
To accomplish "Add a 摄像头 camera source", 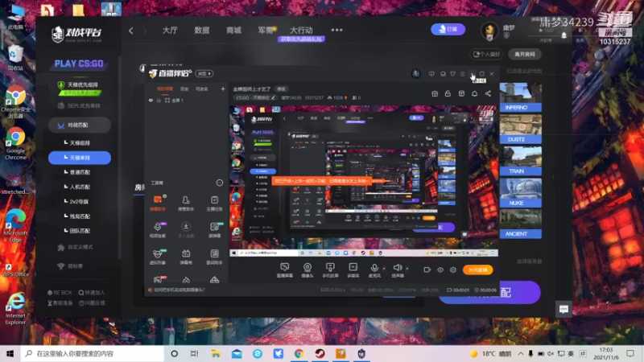I will tap(308, 270).
